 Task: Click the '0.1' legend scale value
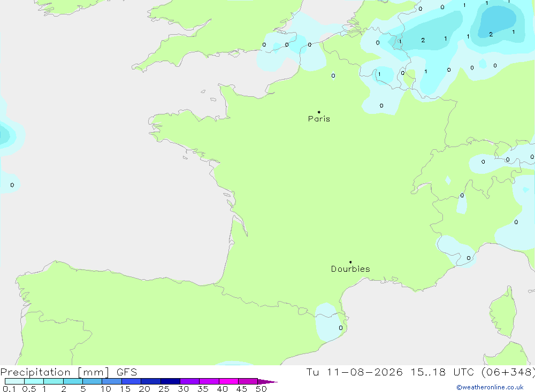coord(9,389)
